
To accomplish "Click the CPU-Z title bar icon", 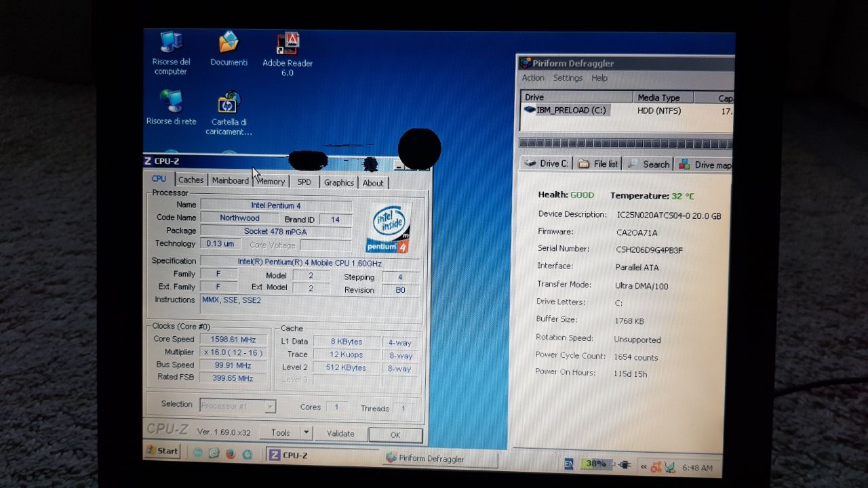I will pos(149,161).
